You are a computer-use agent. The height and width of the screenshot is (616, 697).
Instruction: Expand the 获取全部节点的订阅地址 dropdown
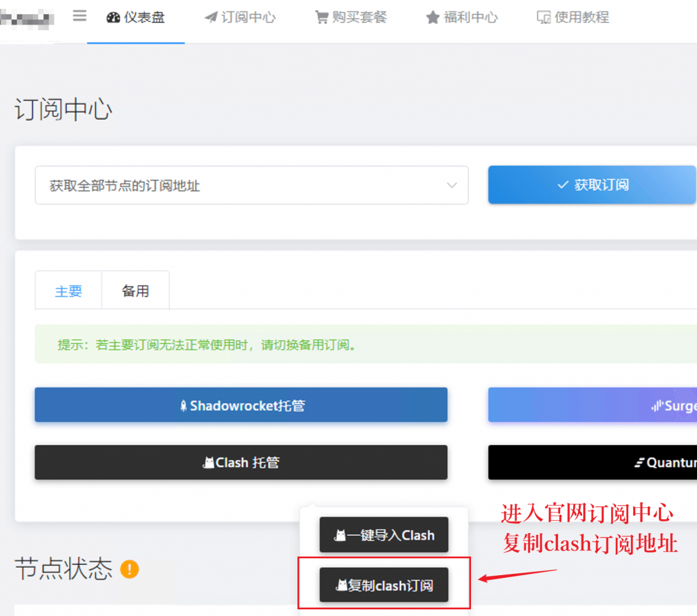click(x=252, y=185)
